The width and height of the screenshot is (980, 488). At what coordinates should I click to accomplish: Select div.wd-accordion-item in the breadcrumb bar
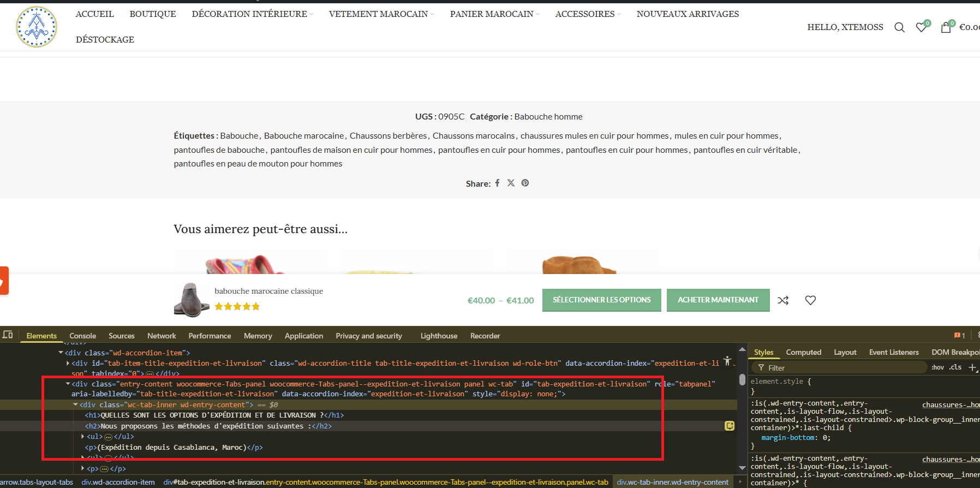118,482
